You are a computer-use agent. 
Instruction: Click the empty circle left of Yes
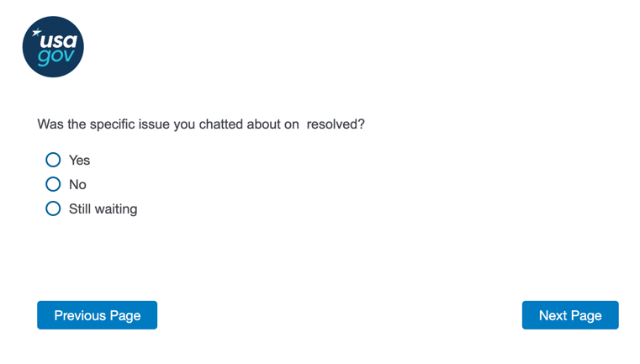[x=53, y=160]
